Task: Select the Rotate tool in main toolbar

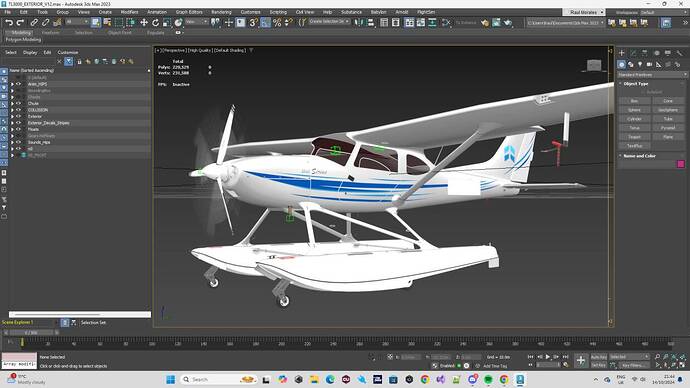Action: [x=155, y=22]
